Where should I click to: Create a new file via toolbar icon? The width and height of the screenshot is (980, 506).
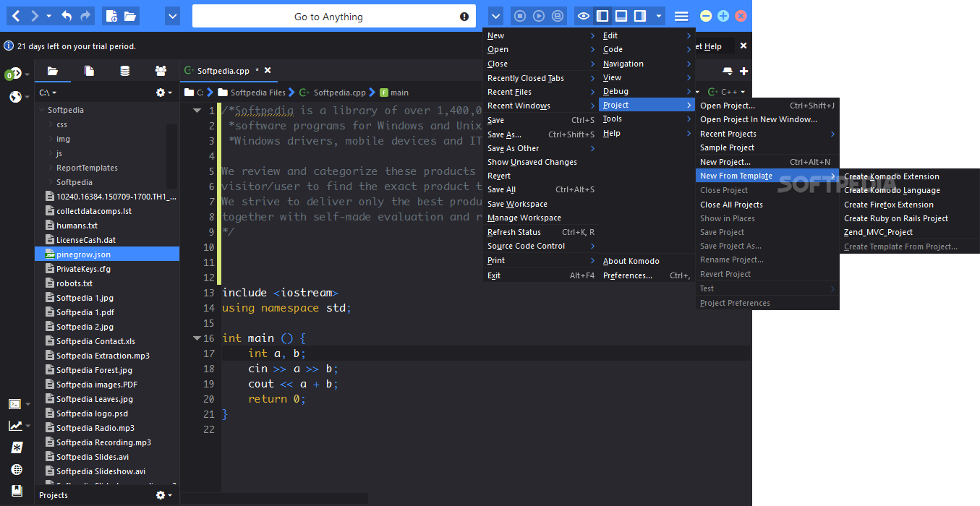pos(111,16)
